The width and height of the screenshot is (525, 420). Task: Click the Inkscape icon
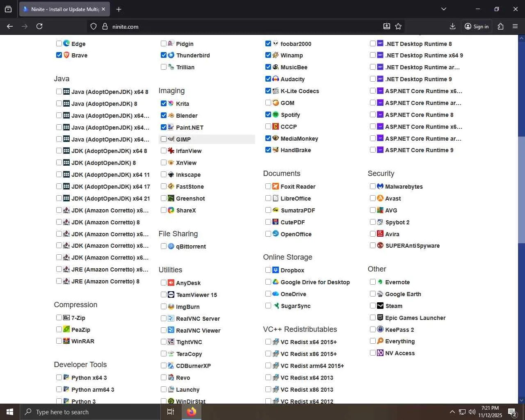click(171, 174)
